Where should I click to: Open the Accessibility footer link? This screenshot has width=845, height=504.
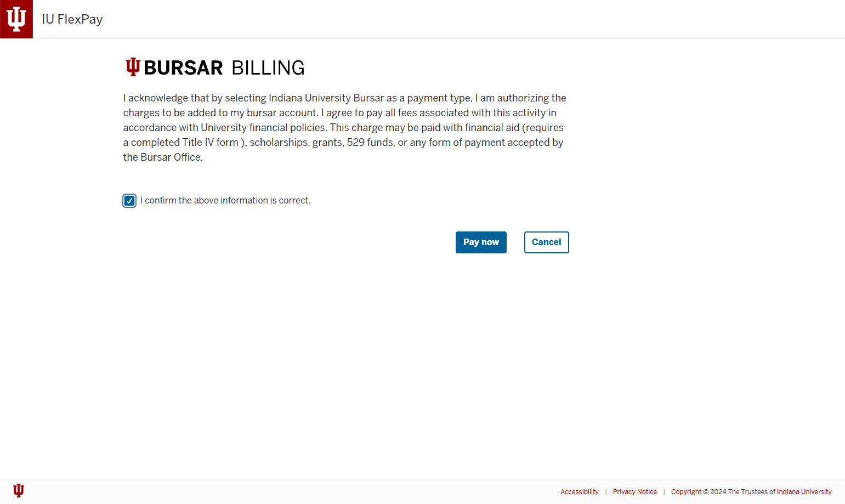(x=579, y=492)
